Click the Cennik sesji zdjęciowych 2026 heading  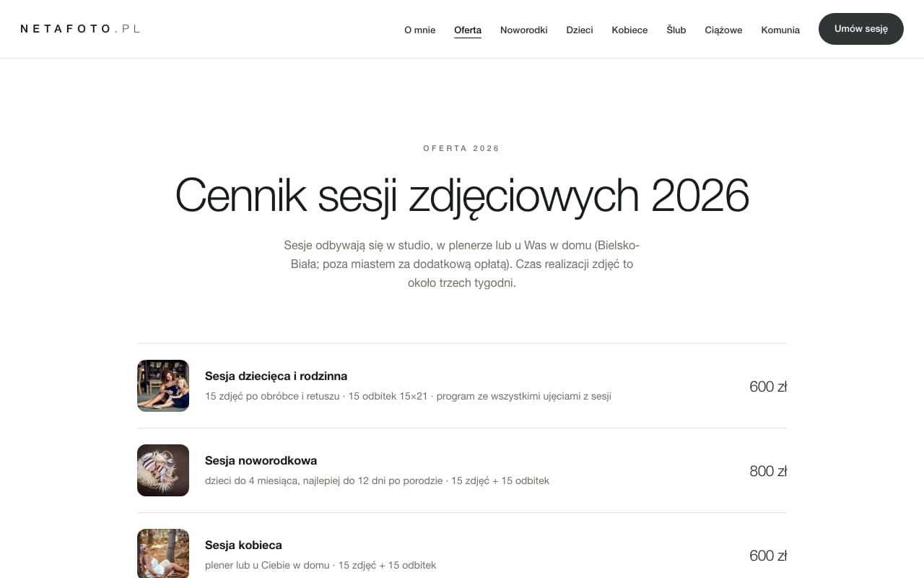pyautogui.click(x=462, y=195)
